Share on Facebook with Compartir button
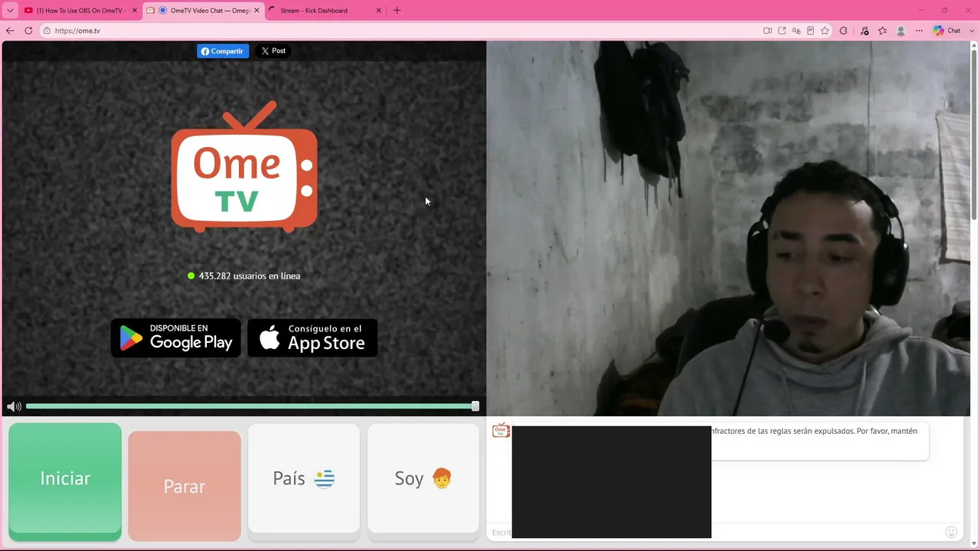980x551 pixels. click(x=222, y=51)
